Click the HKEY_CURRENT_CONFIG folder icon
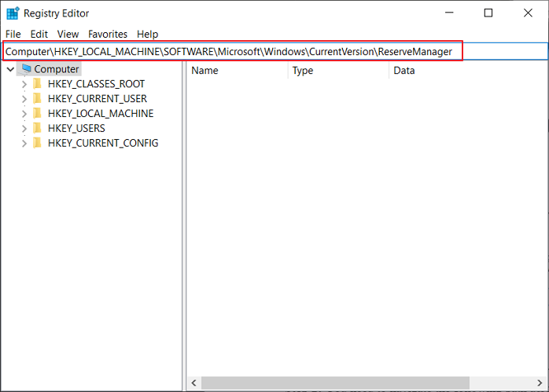Image resolution: width=549 pixels, height=392 pixels. pos(37,143)
